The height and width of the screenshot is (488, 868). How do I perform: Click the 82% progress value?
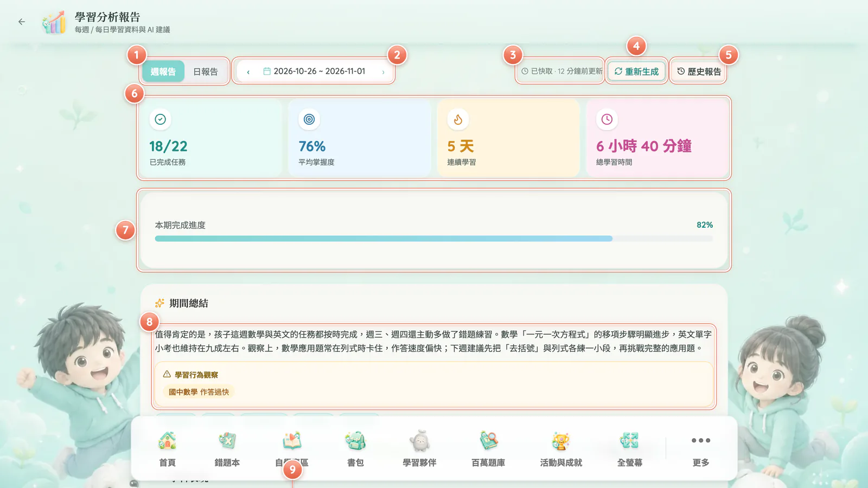pos(705,225)
